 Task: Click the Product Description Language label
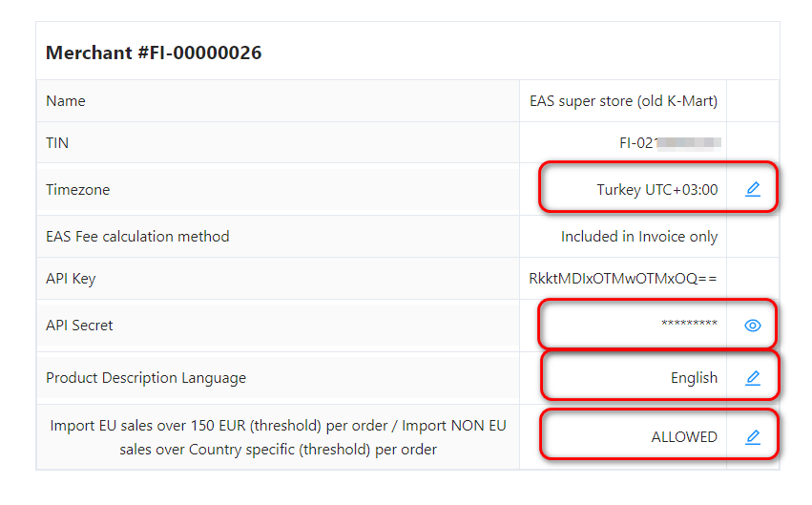(146, 378)
